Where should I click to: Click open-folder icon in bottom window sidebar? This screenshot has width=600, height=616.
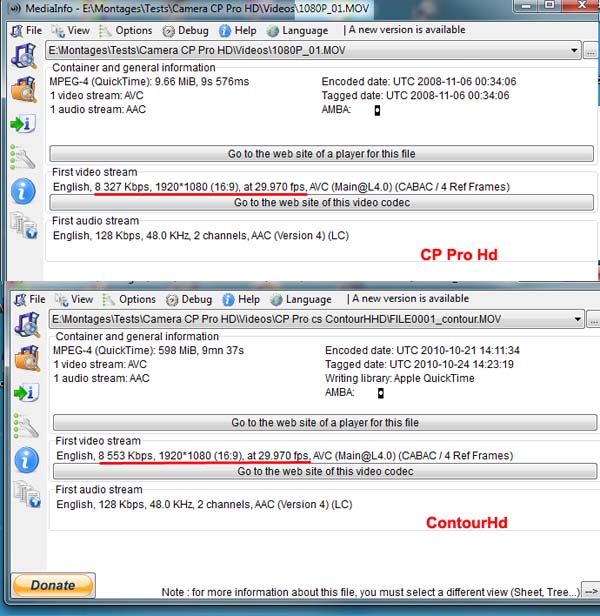click(27, 358)
